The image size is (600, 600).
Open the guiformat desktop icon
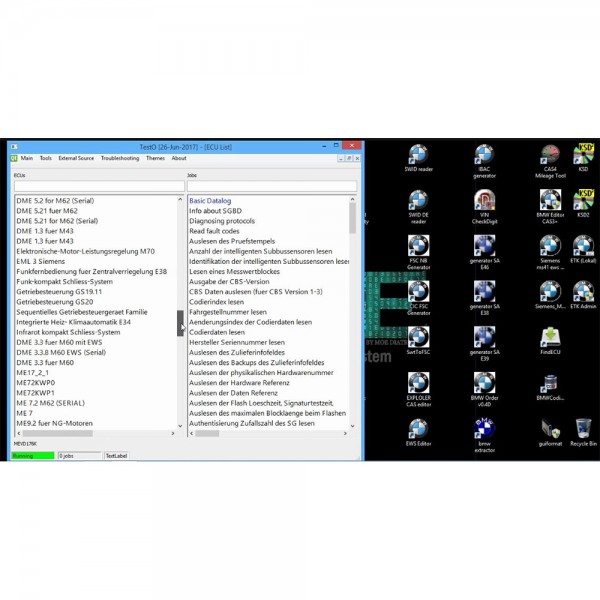pos(549,427)
